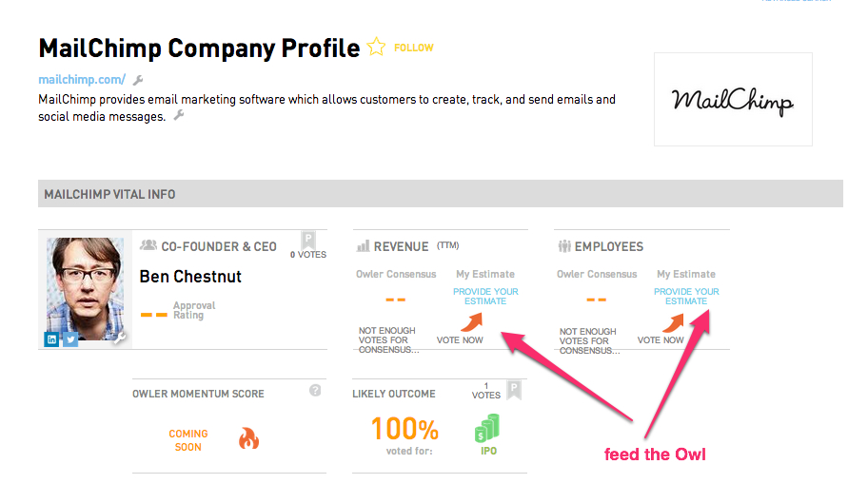Click Vote Now in Employees section

point(661,340)
